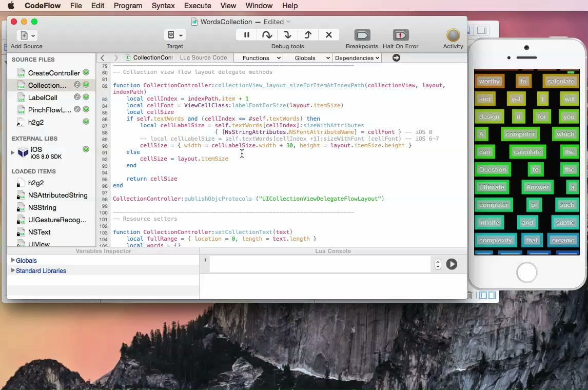Click the WordsCollection document title icon
588x390 pixels.
(194, 22)
